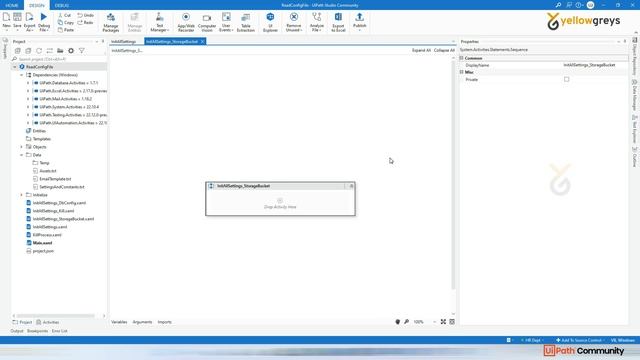Expand the Objects node

pos(22,147)
